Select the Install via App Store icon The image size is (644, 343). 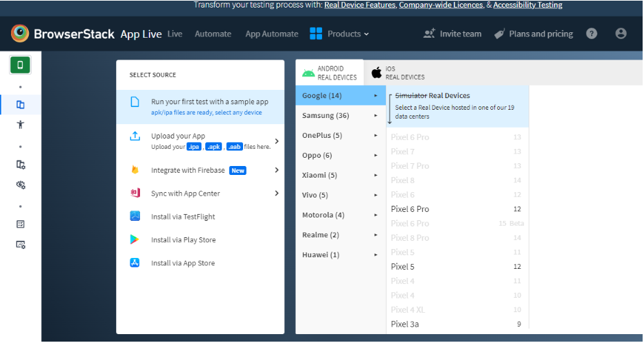(x=135, y=263)
